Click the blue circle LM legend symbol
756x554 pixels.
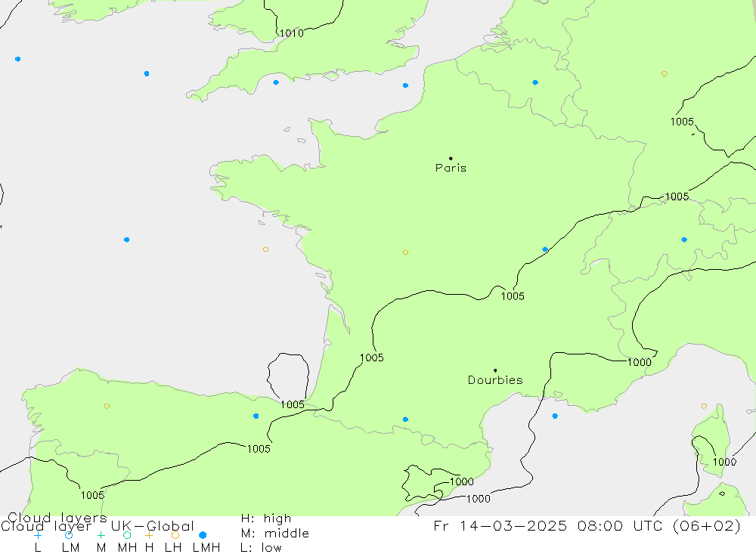69,535
